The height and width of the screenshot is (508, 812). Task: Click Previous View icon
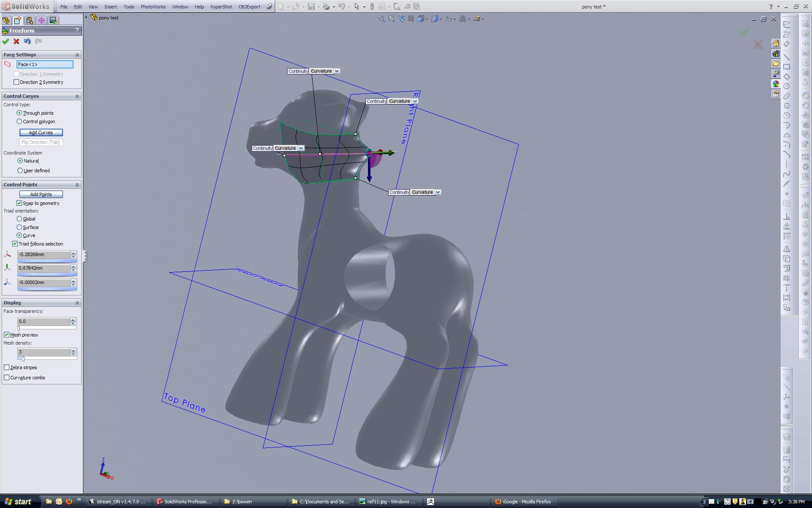[x=401, y=19]
